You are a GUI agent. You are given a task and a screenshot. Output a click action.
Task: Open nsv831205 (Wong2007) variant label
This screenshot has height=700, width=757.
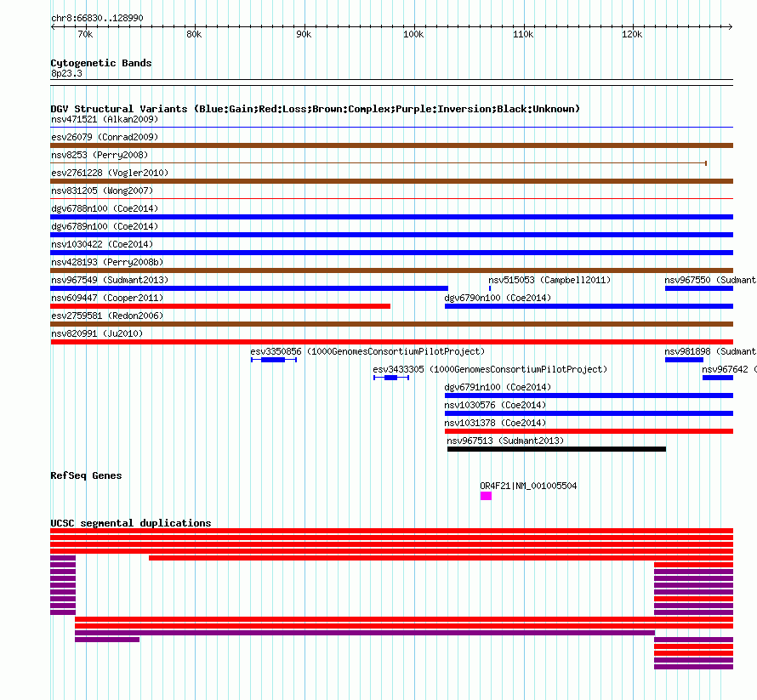click(102, 191)
